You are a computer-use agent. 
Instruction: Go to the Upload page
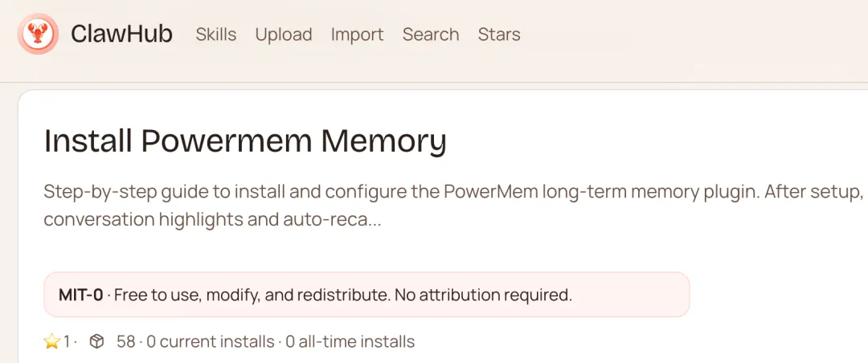point(284,35)
